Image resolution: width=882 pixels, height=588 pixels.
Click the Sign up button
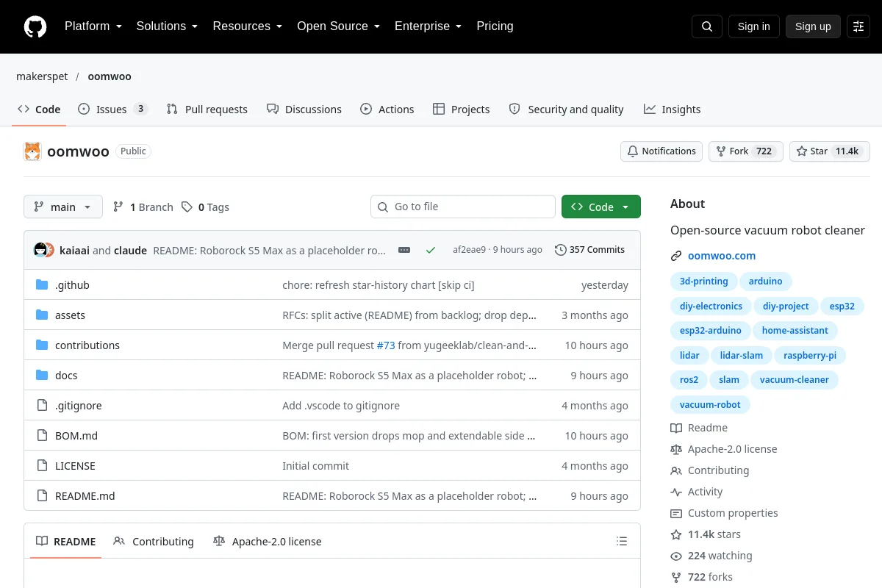(x=813, y=26)
